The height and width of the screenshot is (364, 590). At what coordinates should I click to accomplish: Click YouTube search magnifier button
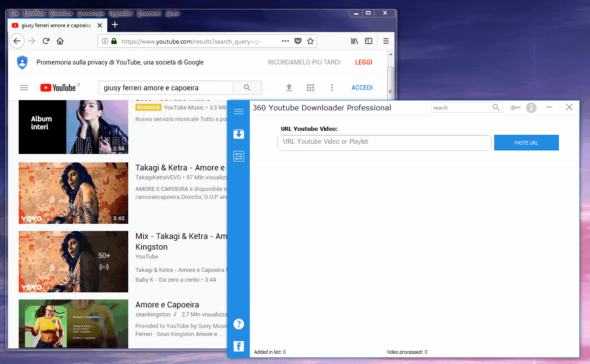(x=247, y=88)
